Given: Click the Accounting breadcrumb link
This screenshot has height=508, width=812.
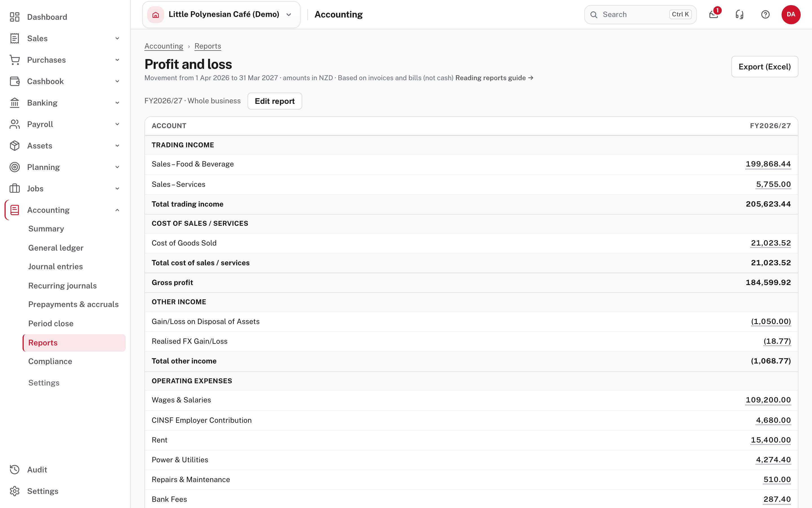Looking at the screenshot, I should [x=164, y=46].
